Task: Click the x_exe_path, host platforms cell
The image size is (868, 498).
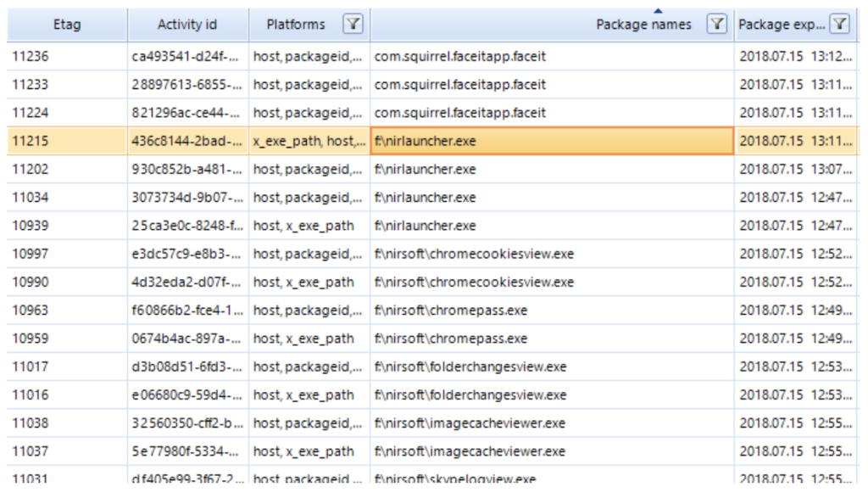Action: coord(309,141)
